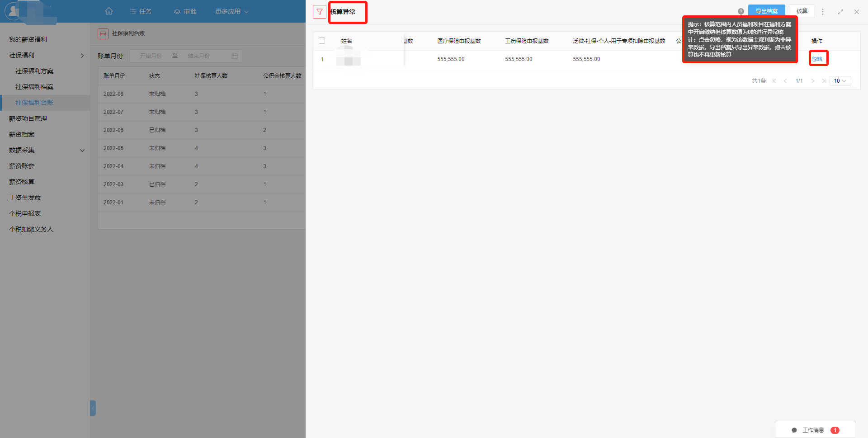Click the 工伤保险申报基数 column header
This screenshot has height=438, width=868.
pos(527,41)
